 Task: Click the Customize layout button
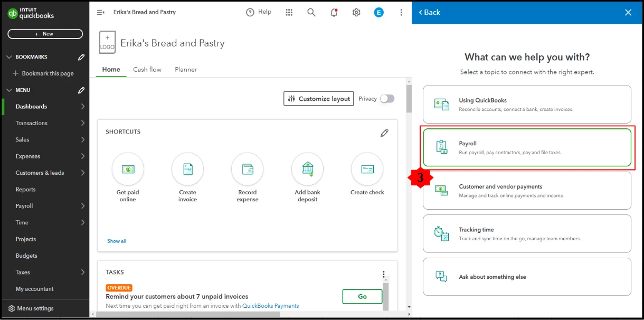click(x=319, y=99)
